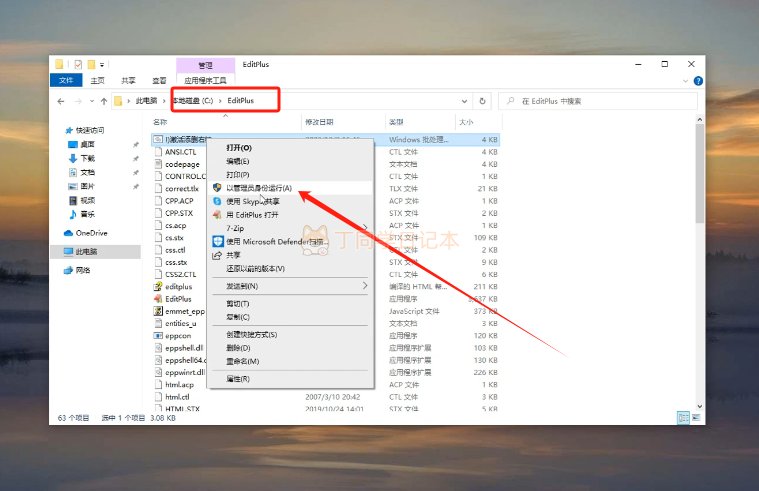
Task: Choose 删除(D) in the context menu
Action: tap(290, 348)
